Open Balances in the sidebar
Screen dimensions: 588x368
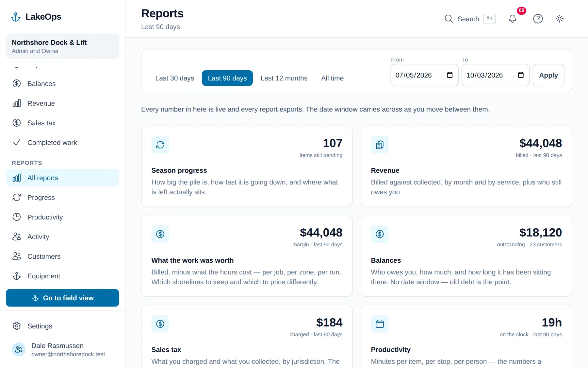coord(62,84)
